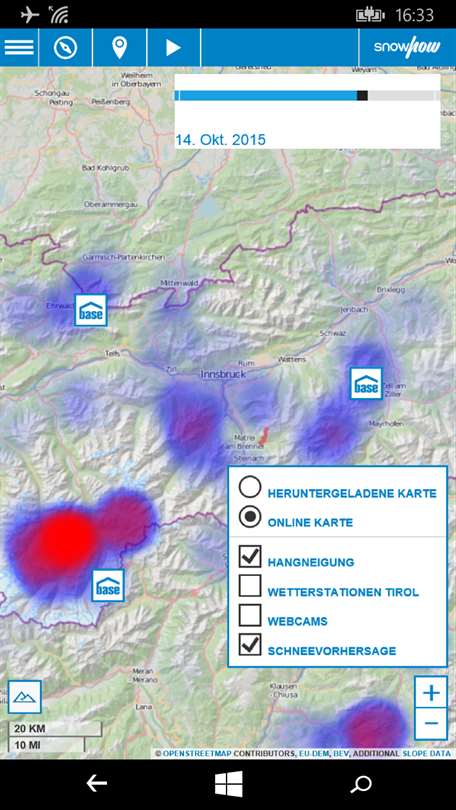
Task: Tap the mountain map layers icon
Action: pyautogui.click(x=24, y=697)
